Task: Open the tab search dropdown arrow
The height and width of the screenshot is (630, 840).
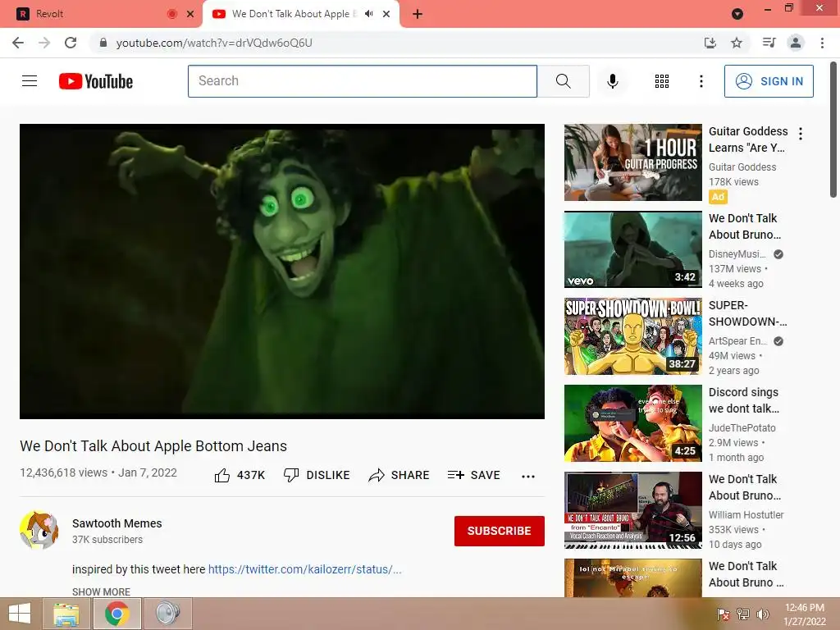Action: point(737,14)
